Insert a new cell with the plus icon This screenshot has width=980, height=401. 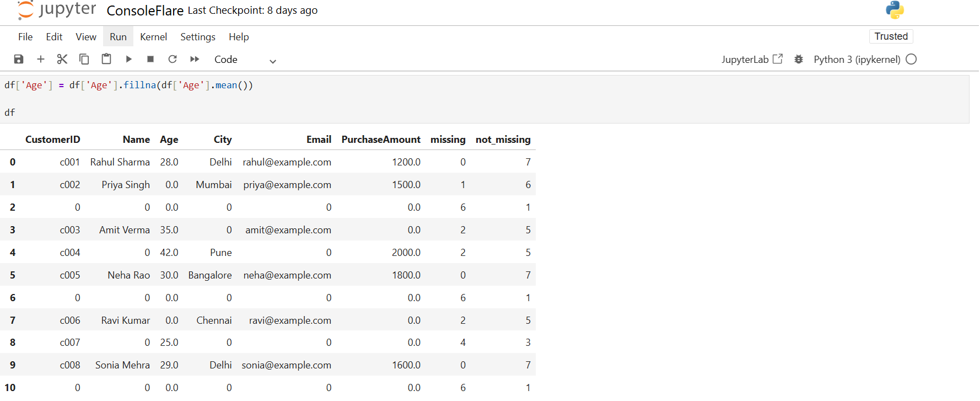pyautogui.click(x=40, y=59)
